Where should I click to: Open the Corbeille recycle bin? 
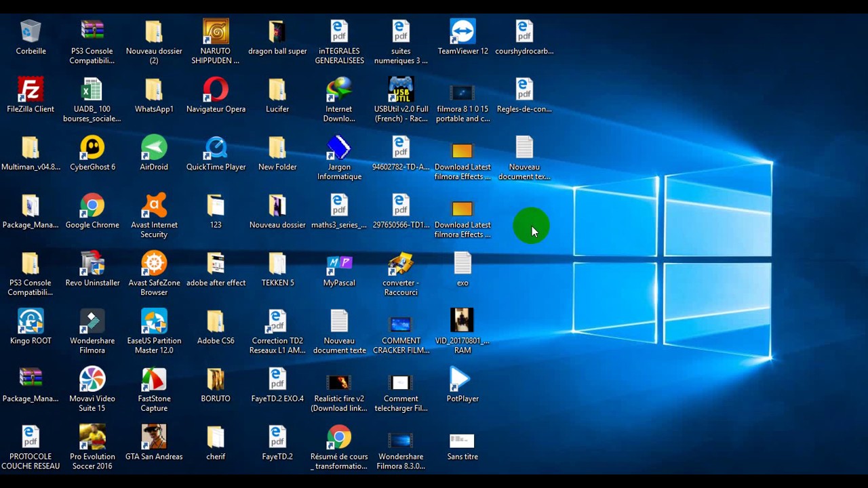click(31, 32)
